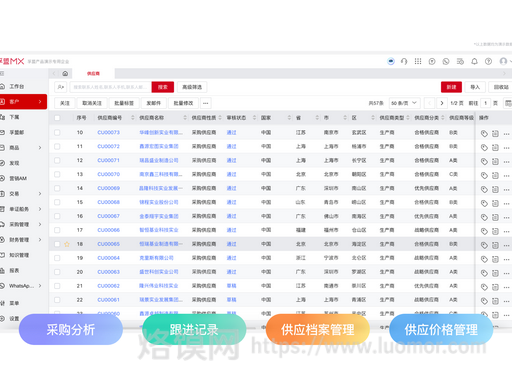Click calendar icon for row CU00063

[x=495, y=273]
